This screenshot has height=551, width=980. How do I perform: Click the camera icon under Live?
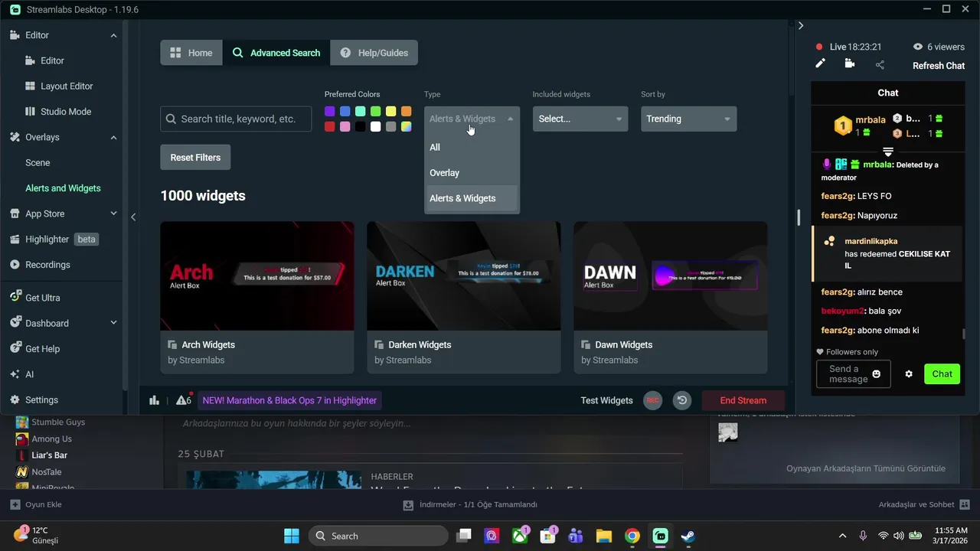tap(849, 64)
